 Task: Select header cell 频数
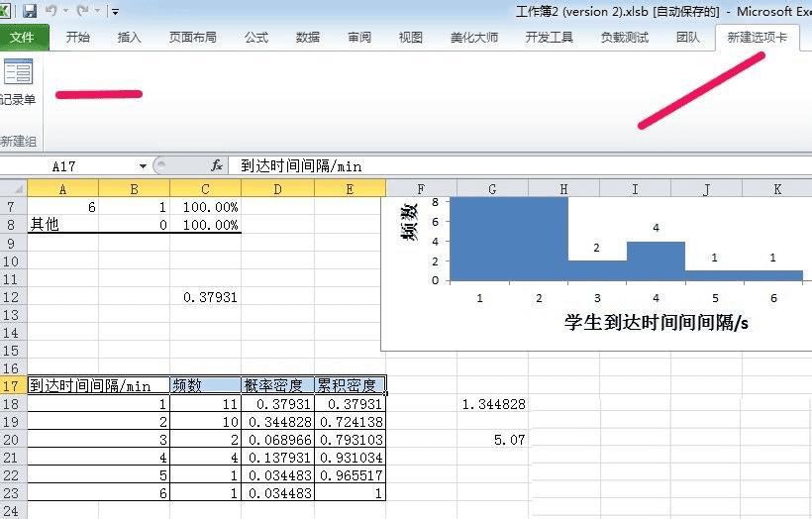206,385
